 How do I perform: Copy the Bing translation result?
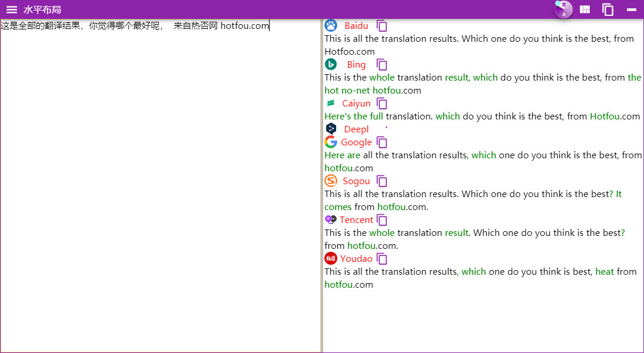click(x=382, y=65)
